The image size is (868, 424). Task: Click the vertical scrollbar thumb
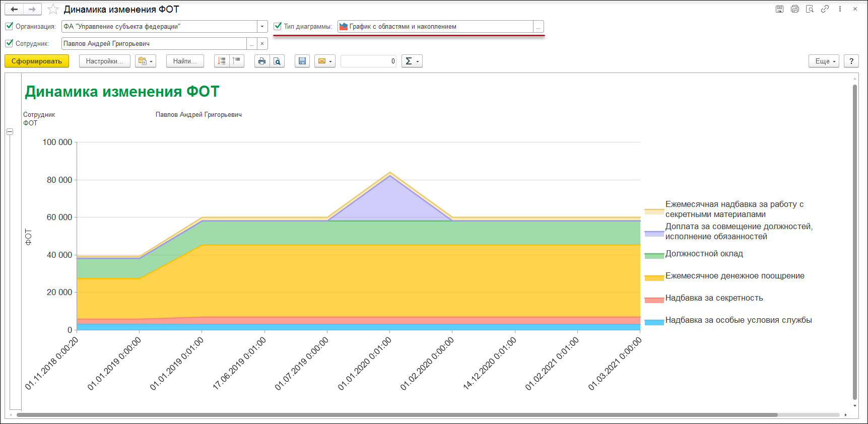pyautogui.click(x=855, y=242)
